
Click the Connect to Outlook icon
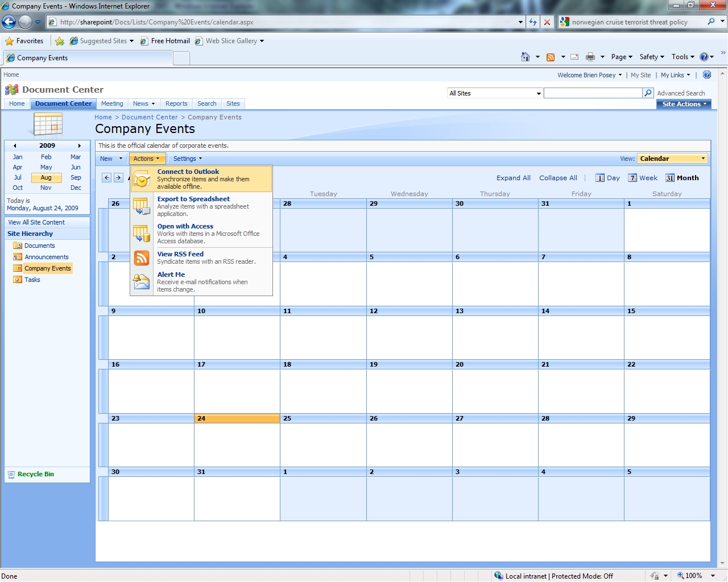[142, 179]
